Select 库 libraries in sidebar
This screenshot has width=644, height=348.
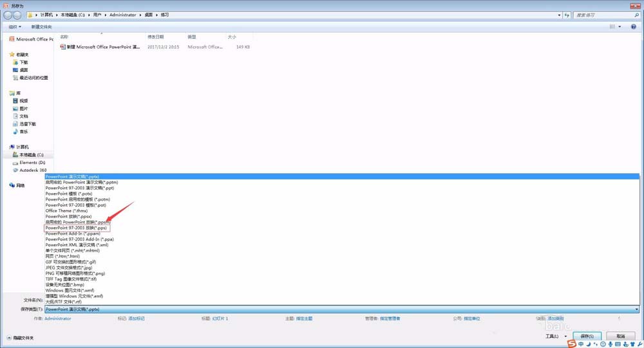pos(15,93)
